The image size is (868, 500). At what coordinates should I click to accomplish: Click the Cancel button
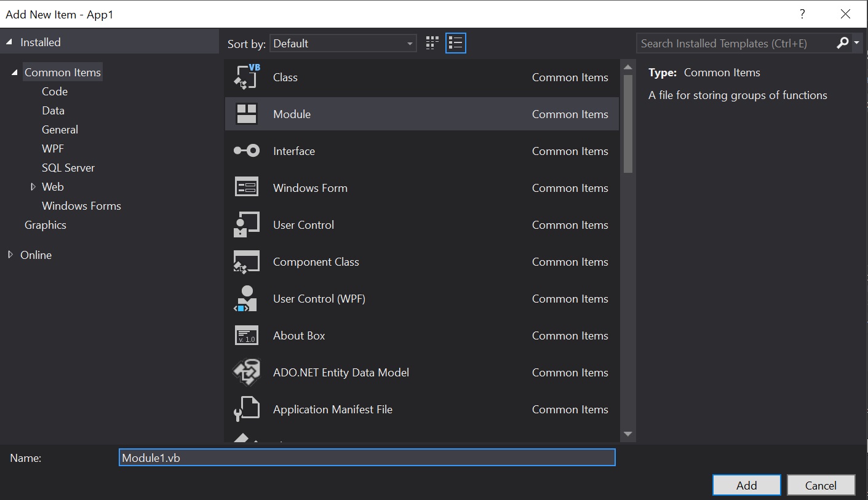[821, 485]
